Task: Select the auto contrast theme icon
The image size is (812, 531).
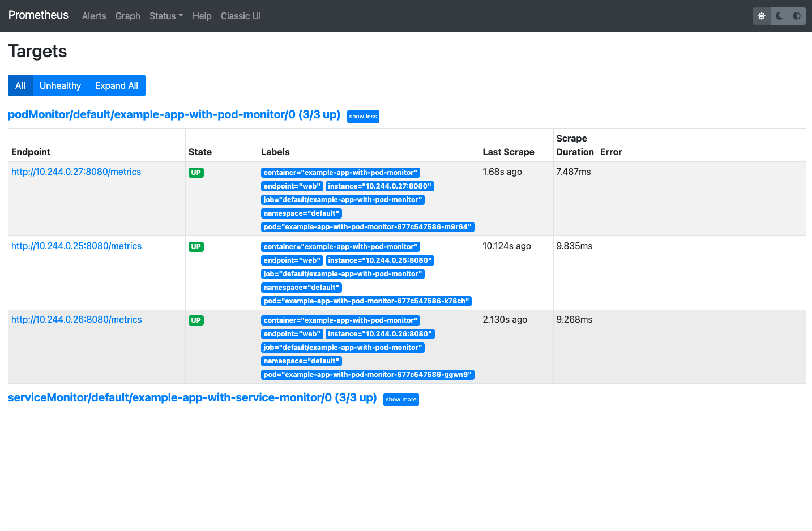Action: (797, 16)
